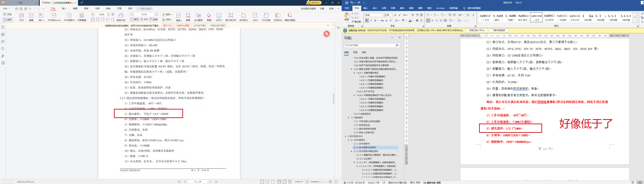Open the 审阅 tab in Word
This screenshot has height=184, width=644.
pyautogui.click(x=411, y=8)
